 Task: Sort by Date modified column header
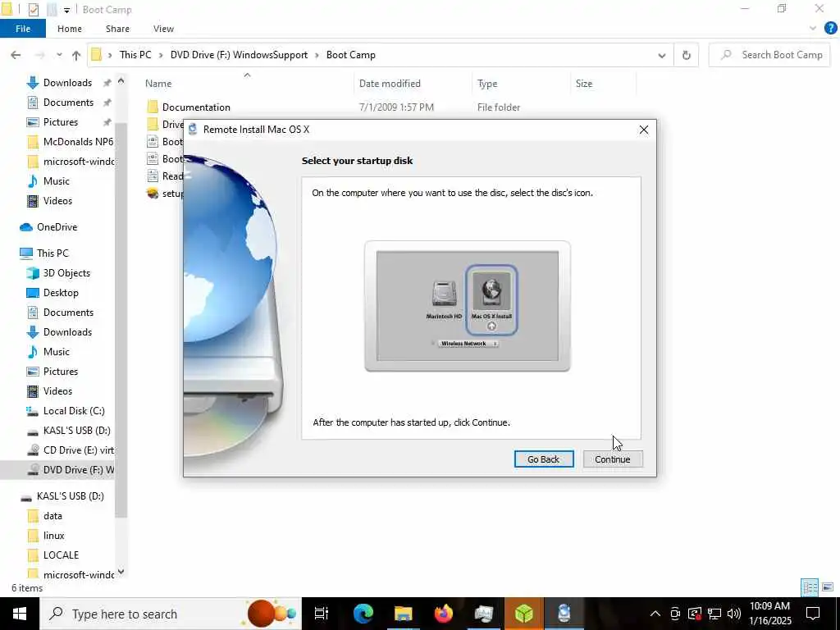[x=390, y=84]
